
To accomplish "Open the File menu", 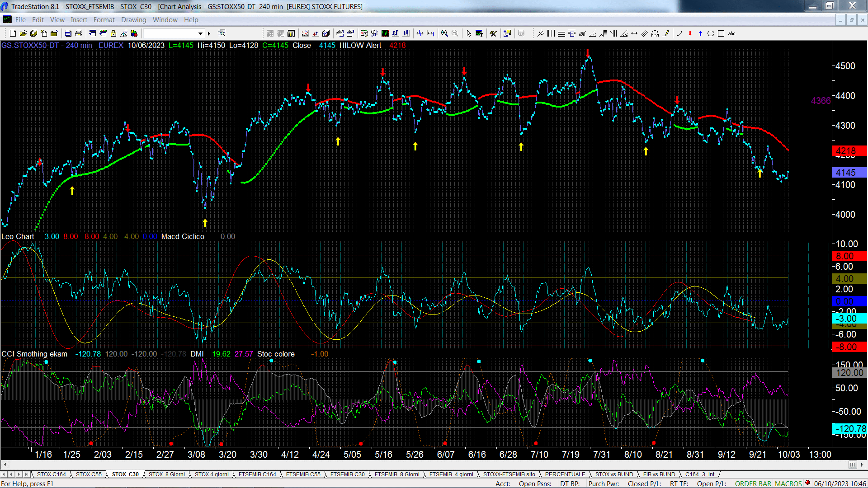I will point(20,20).
